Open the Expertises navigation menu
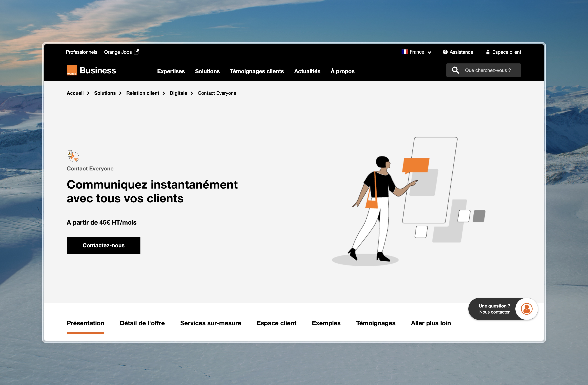Image resolution: width=588 pixels, height=385 pixels. (x=171, y=71)
